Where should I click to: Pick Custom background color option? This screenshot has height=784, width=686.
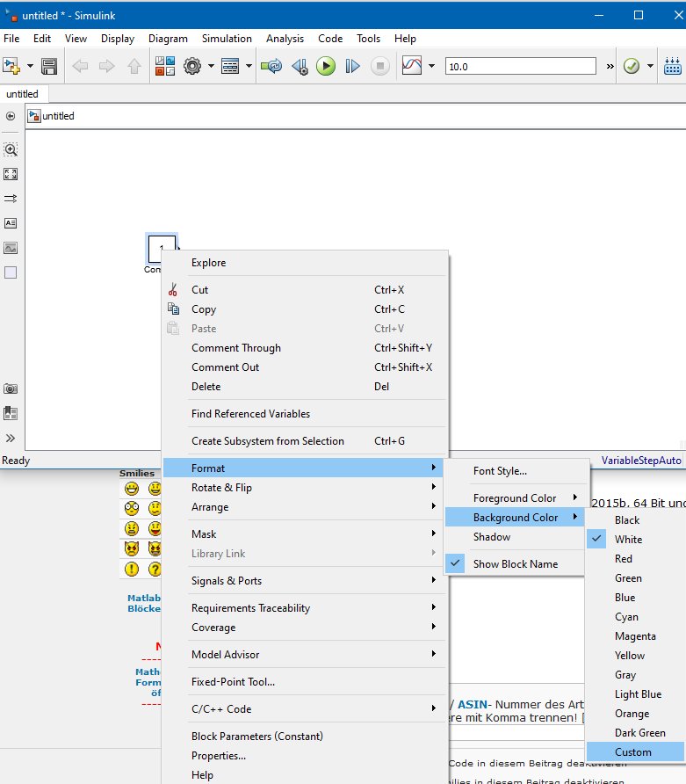click(x=633, y=751)
